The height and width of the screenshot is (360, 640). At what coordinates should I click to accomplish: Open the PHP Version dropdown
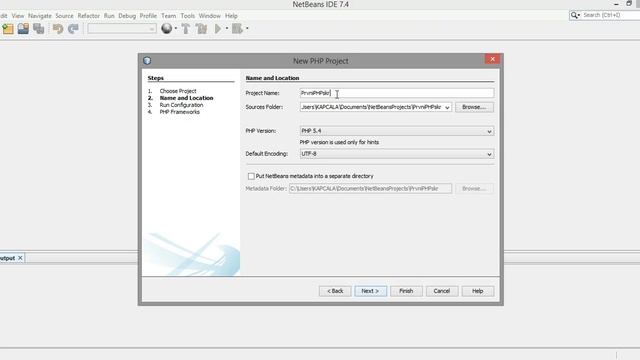(x=489, y=131)
